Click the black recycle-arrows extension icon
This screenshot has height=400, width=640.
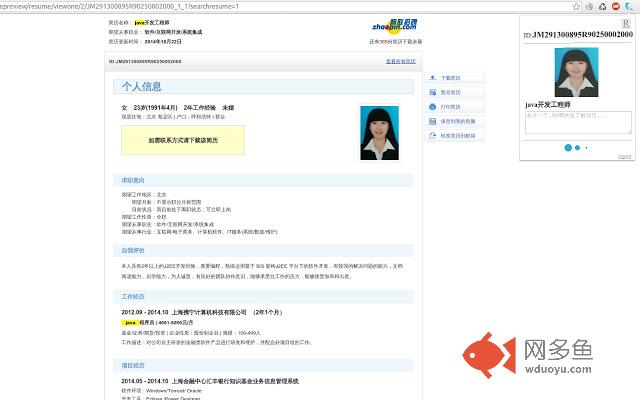[602, 7]
